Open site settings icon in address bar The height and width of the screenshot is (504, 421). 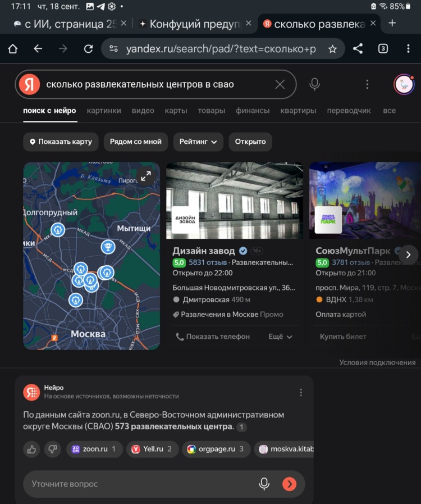point(114,49)
